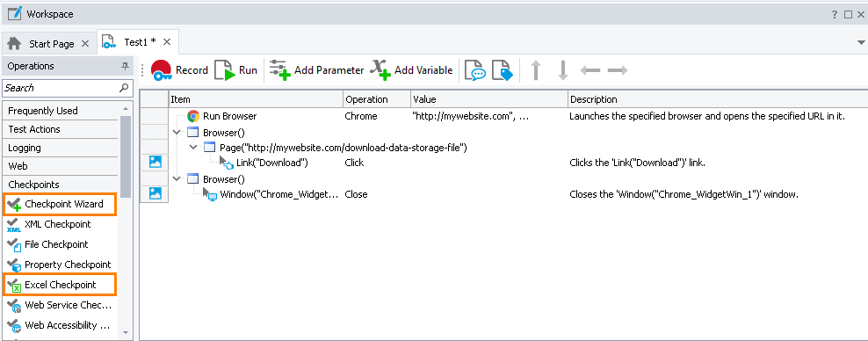868x341 pixels.
Task: Click the search magnifier icon
Action: (x=125, y=88)
